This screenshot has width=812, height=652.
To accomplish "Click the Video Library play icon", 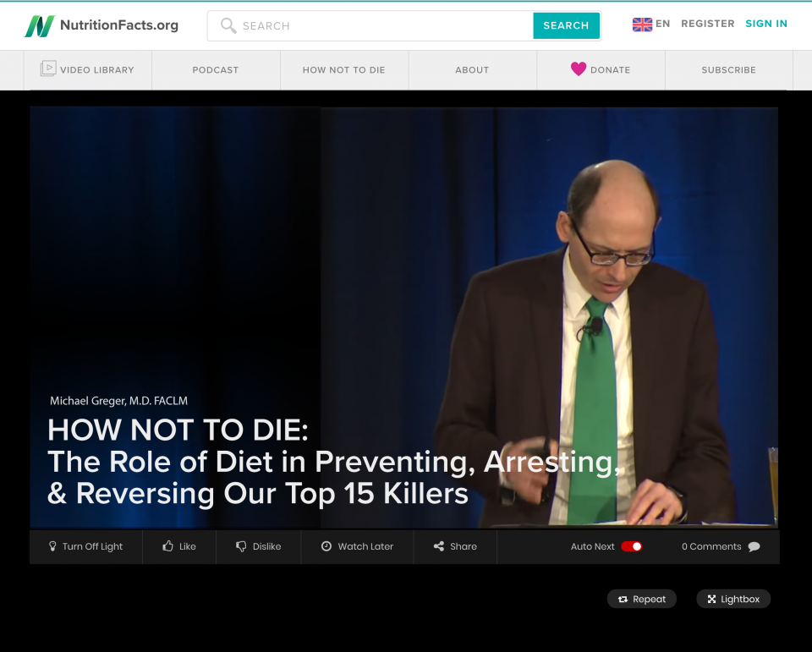I will pos(48,68).
